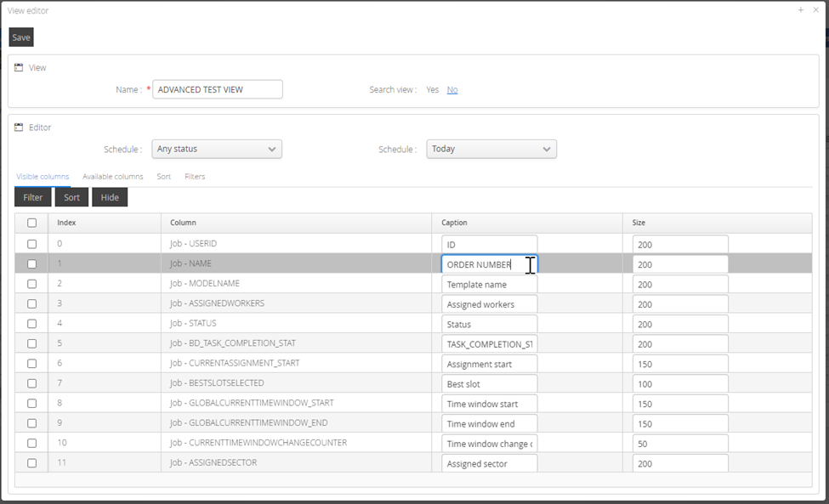This screenshot has width=829, height=504.
Task: Click the view Name text field
Action: (218, 89)
